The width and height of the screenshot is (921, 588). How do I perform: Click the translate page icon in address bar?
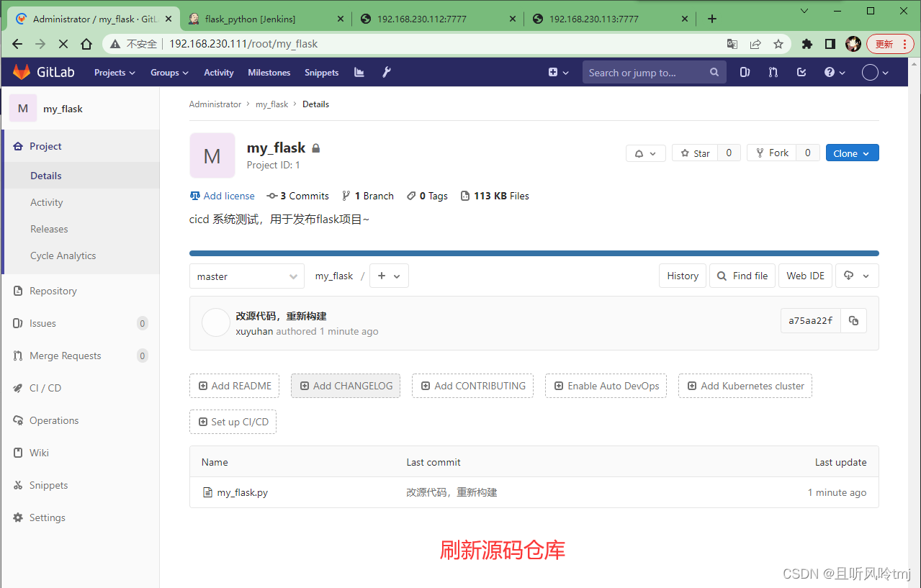(x=732, y=44)
